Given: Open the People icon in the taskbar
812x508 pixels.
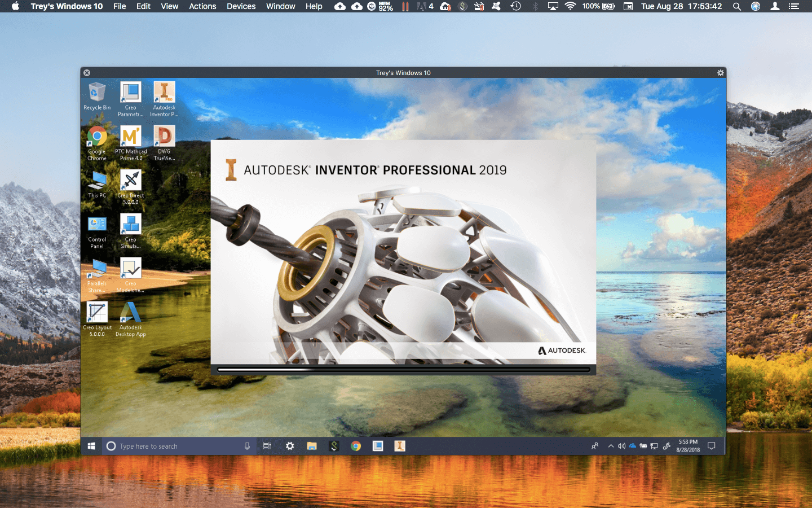Looking at the screenshot, I should point(595,446).
